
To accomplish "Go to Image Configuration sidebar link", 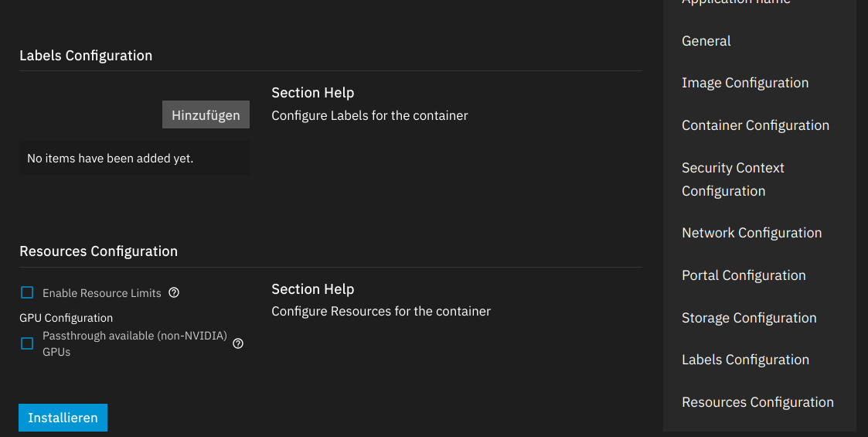I will [x=745, y=83].
